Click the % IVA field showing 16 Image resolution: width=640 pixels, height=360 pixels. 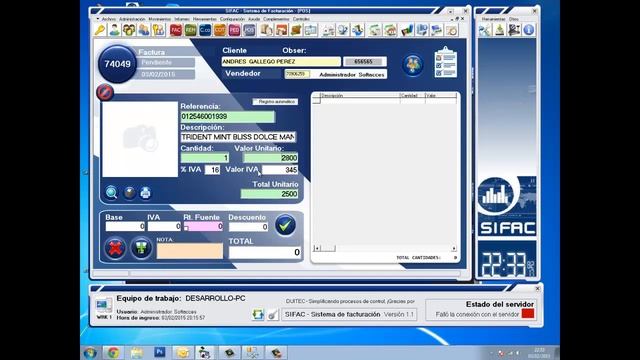(x=212, y=170)
